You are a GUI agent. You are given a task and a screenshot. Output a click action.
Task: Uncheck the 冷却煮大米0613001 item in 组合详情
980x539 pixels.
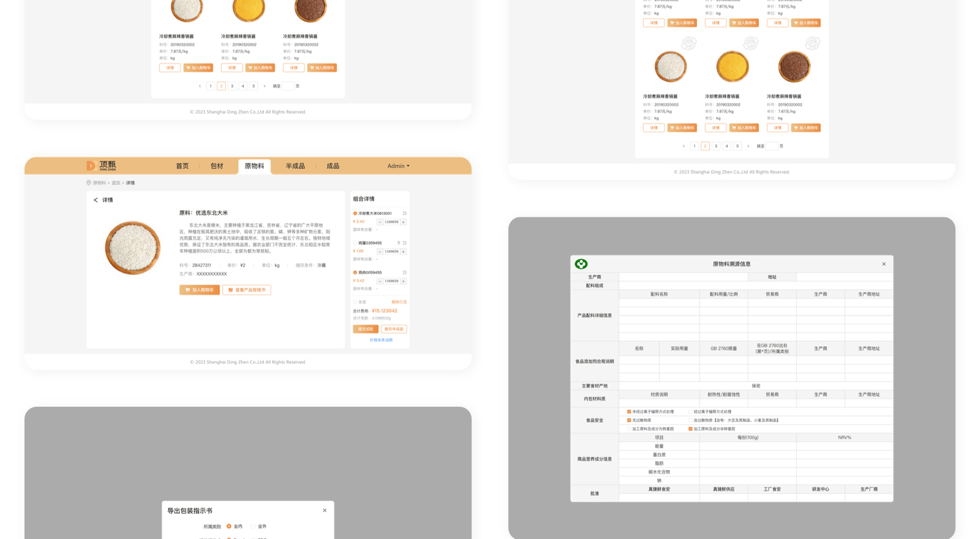tap(355, 214)
